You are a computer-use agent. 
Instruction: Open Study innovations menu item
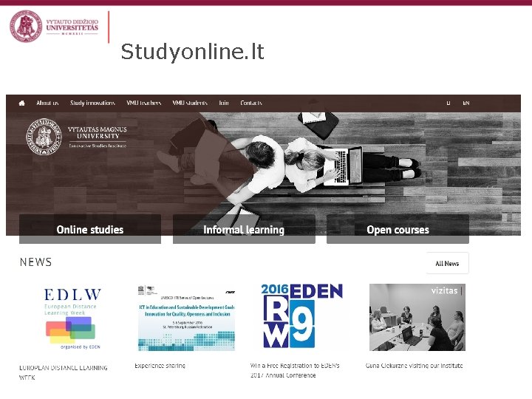tap(92, 103)
